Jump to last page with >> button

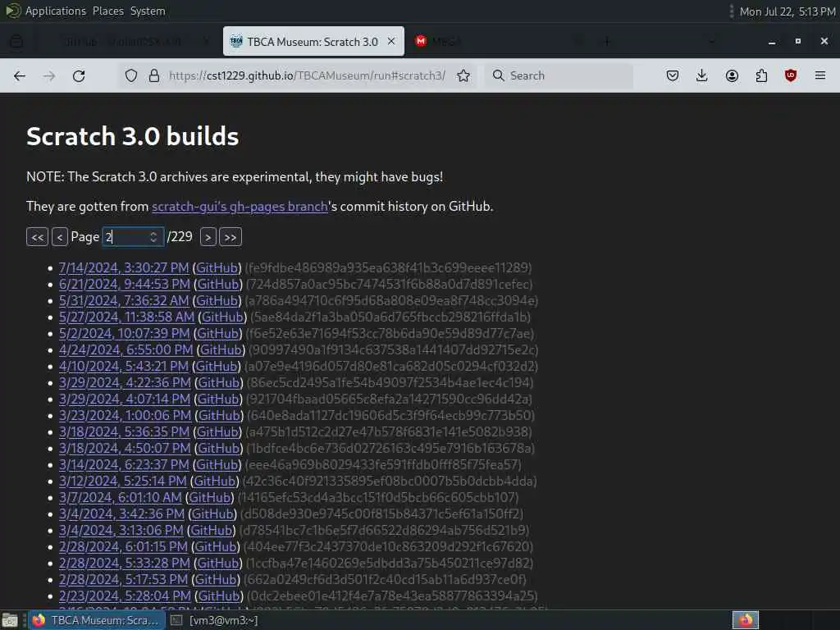[231, 237]
